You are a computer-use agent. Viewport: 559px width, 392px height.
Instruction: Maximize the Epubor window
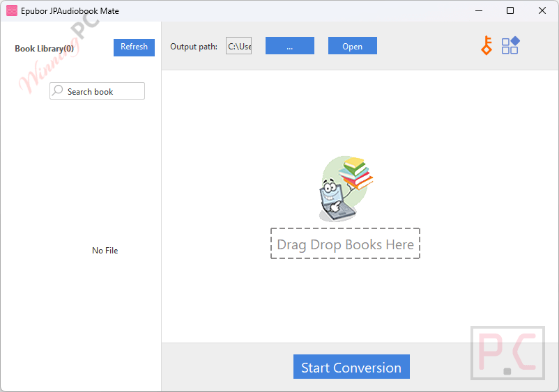[510, 10]
